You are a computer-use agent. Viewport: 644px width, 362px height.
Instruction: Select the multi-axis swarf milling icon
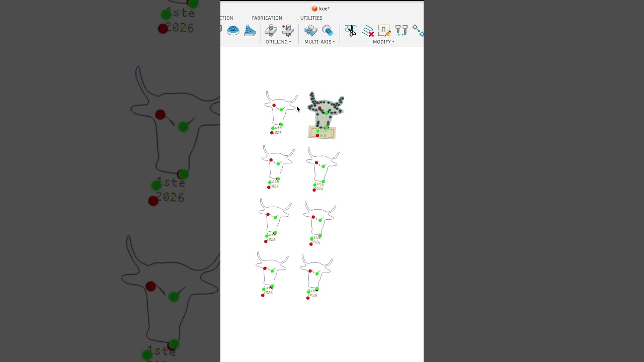(x=310, y=31)
